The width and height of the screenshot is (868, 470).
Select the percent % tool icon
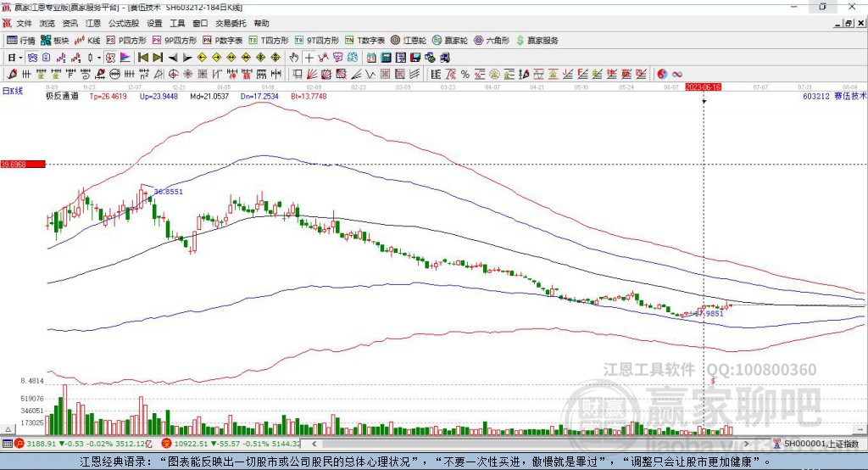465,74
